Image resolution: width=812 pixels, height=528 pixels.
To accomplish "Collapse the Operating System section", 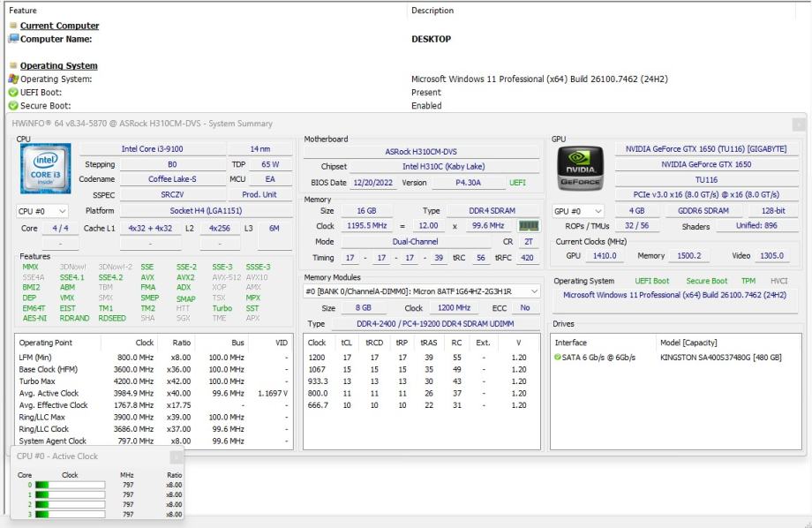I will pos(13,66).
